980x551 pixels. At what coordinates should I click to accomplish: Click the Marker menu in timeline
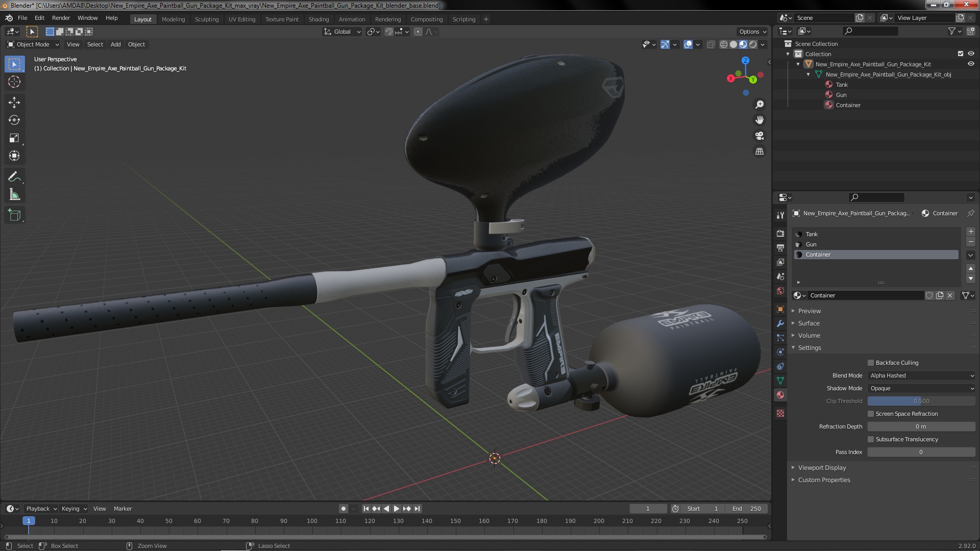pyautogui.click(x=122, y=509)
